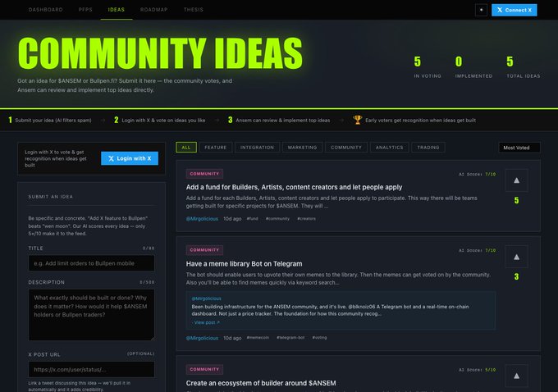Click Community badge on meme library idea

pyautogui.click(x=204, y=250)
